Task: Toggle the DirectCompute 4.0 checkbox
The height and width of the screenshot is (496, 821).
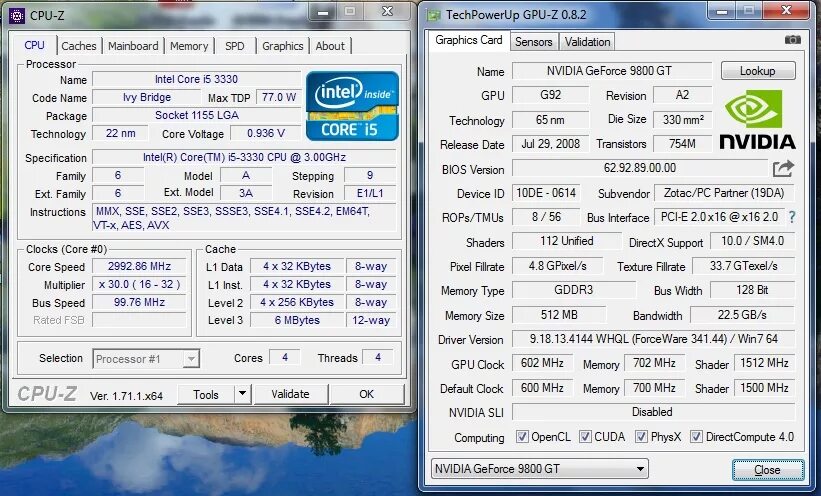Action: click(696, 436)
